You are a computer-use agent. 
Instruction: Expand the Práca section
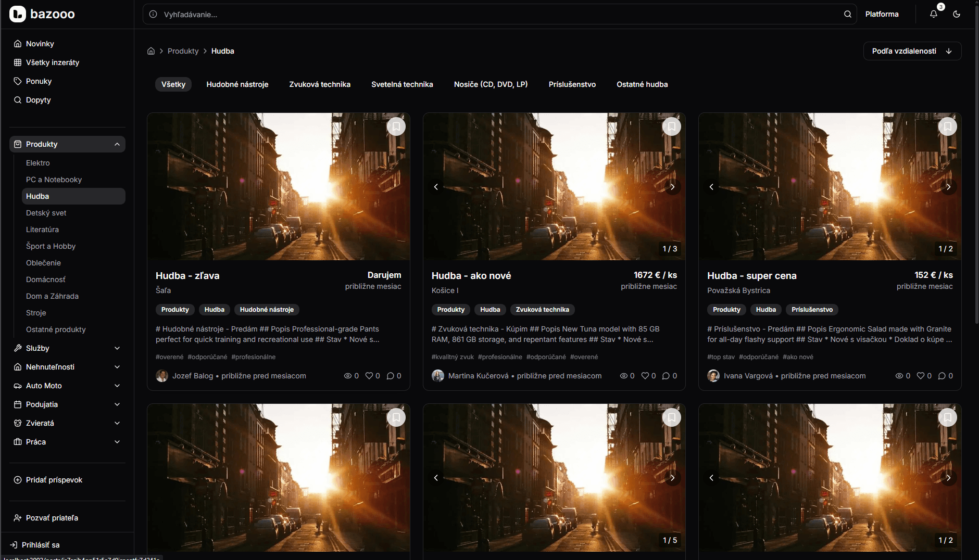[67, 442]
